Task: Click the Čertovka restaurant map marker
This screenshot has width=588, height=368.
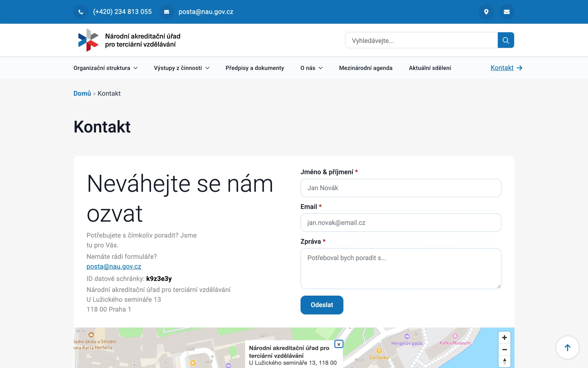Action: (x=379, y=351)
